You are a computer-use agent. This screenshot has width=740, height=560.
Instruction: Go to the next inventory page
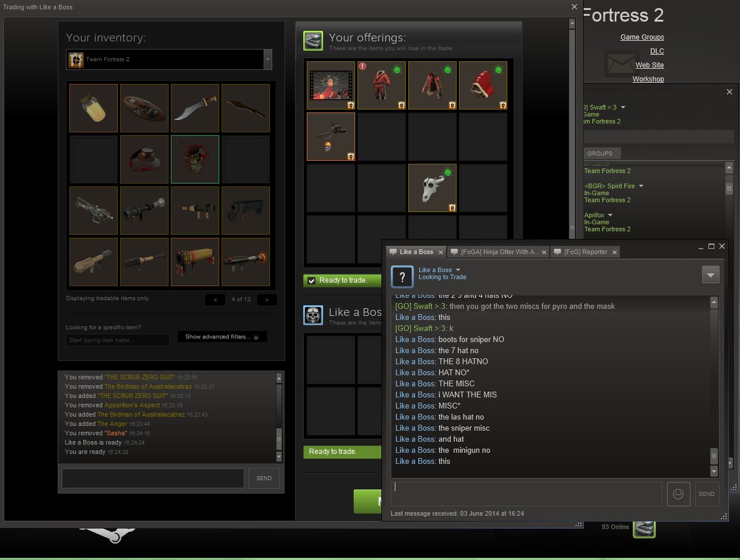tap(267, 300)
